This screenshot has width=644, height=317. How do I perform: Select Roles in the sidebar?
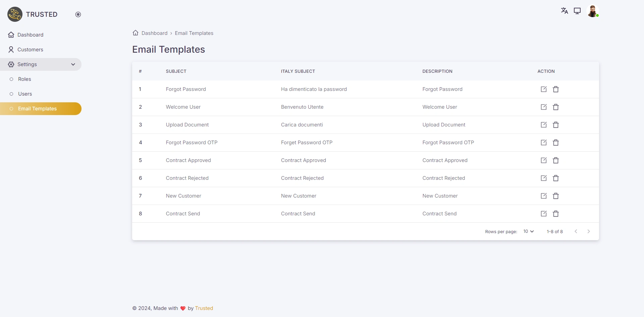pyautogui.click(x=24, y=79)
